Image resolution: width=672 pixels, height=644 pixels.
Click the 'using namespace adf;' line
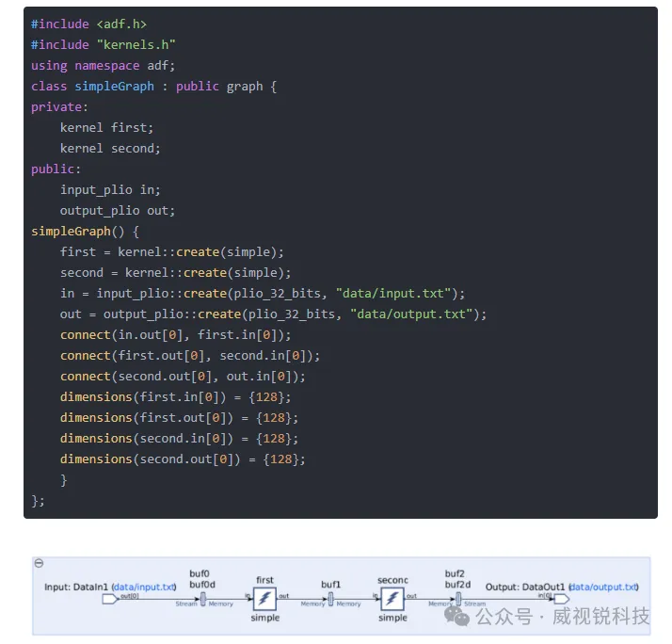[103, 65]
